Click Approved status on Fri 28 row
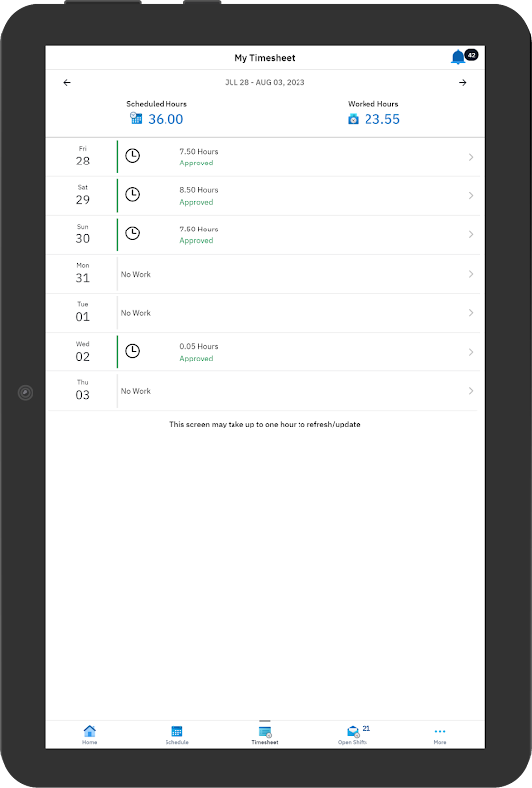The height and width of the screenshot is (788, 532). pyautogui.click(x=196, y=163)
